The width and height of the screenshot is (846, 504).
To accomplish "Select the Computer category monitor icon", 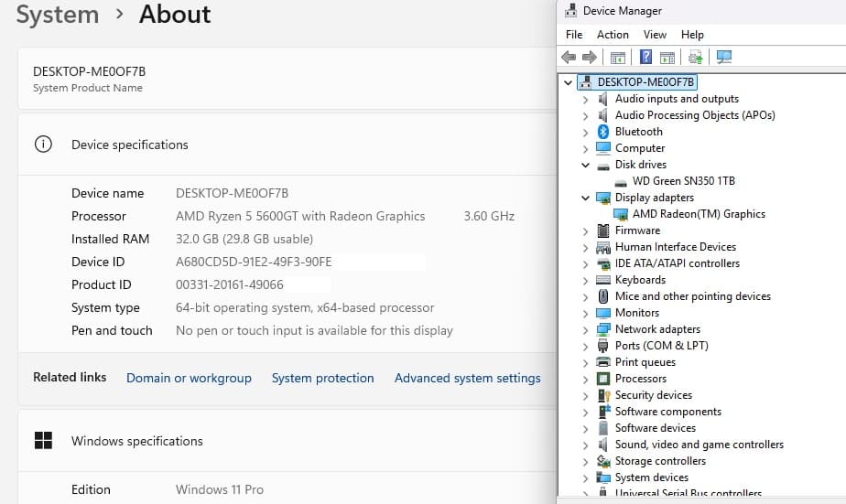I will click(603, 147).
